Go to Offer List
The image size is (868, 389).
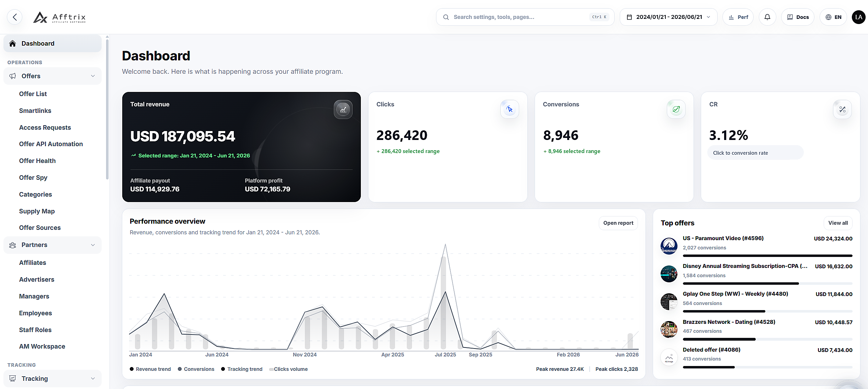click(x=33, y=94)
